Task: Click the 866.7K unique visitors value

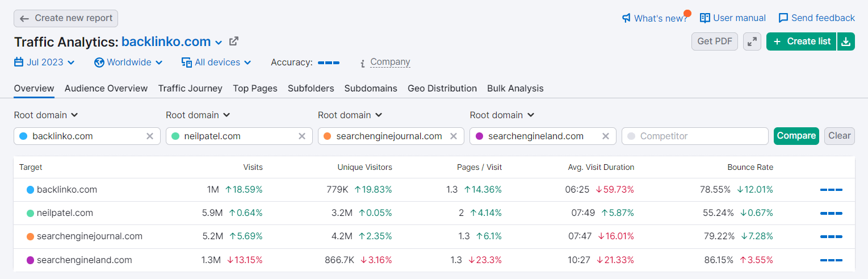Action: pos(339,260)
